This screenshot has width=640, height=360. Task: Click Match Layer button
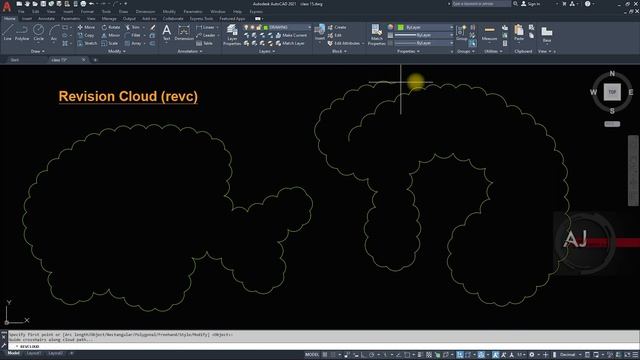(x=290, y=43)
